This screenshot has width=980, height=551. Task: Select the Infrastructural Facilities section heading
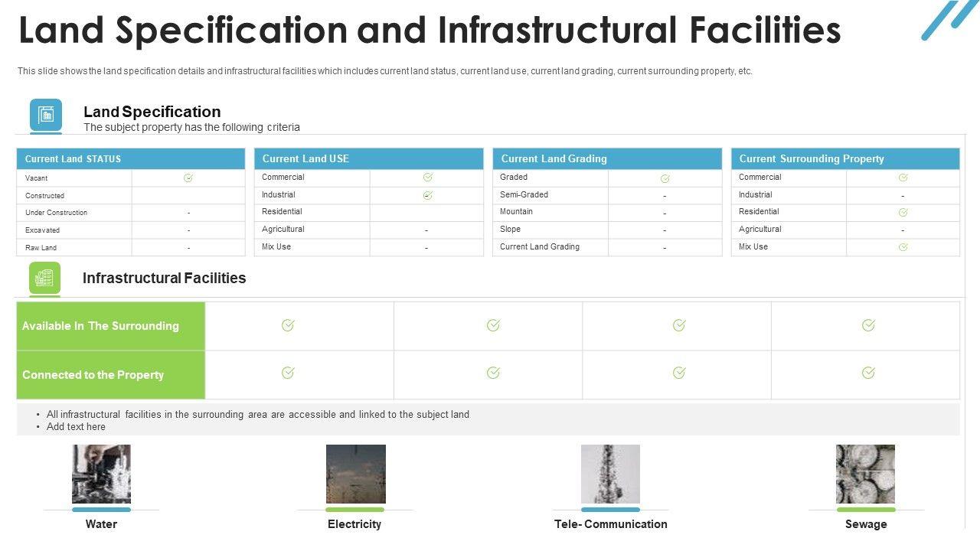click(x=165, y=279)
